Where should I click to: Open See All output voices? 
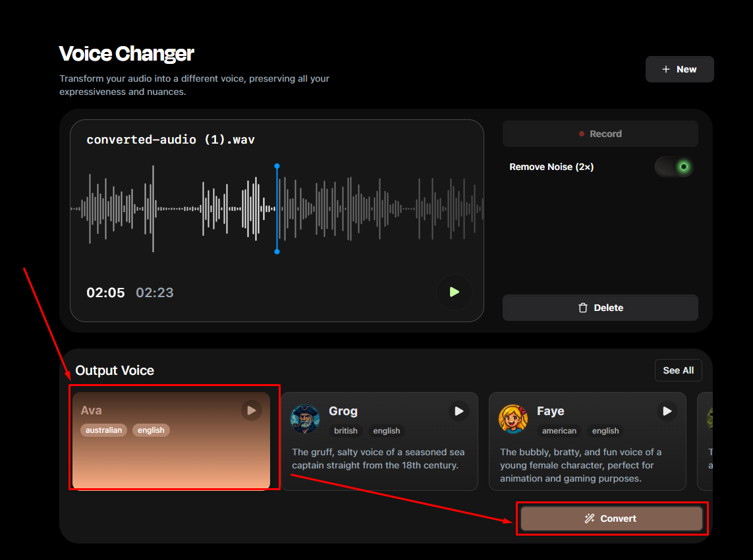pyautogui.click(x=678, y=370)
